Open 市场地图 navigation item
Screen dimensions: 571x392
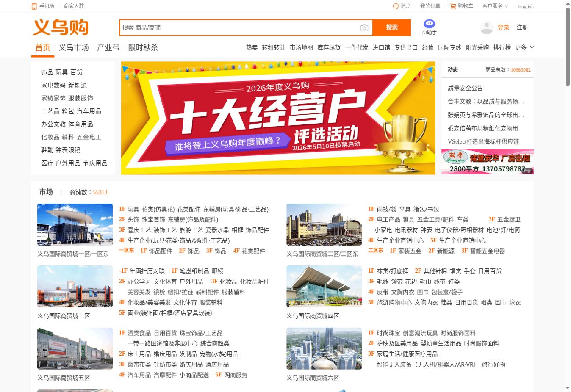[301, 47]
